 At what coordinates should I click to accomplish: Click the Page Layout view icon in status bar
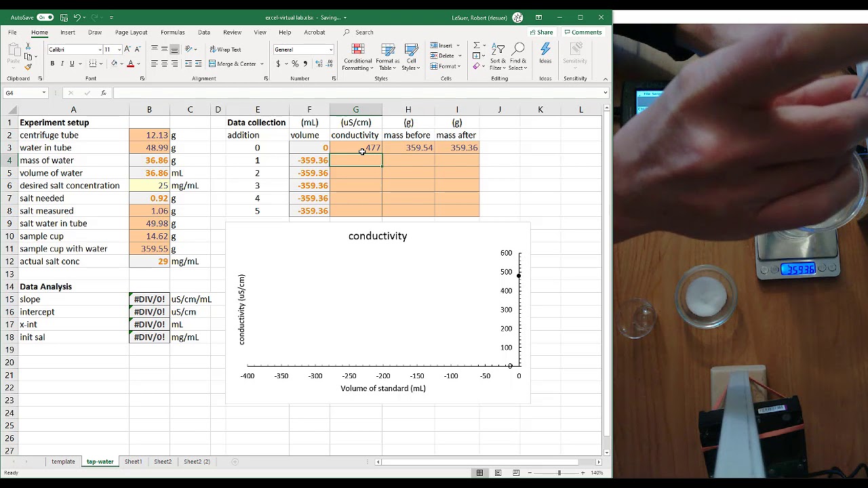click(x=498, y=472)
